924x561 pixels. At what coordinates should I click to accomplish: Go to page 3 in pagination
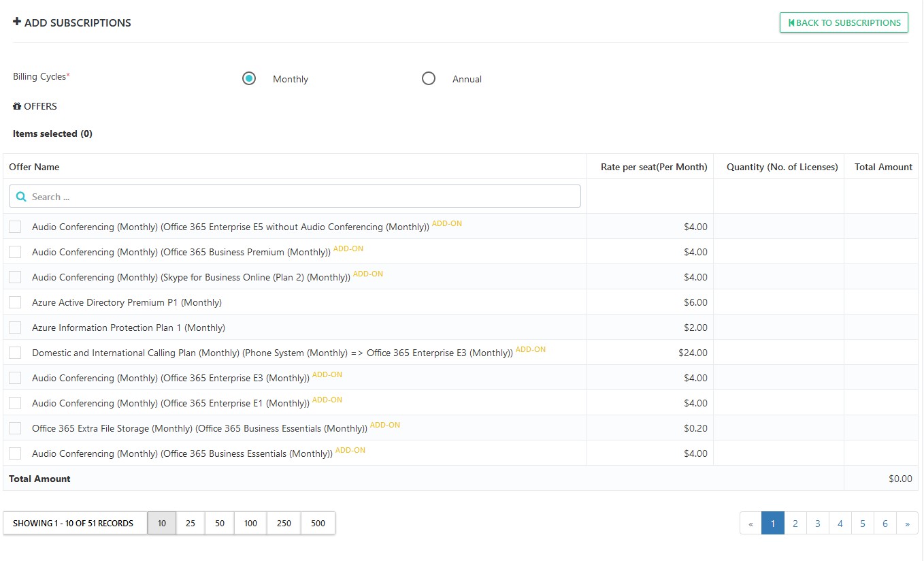click(x=818, y=523)
